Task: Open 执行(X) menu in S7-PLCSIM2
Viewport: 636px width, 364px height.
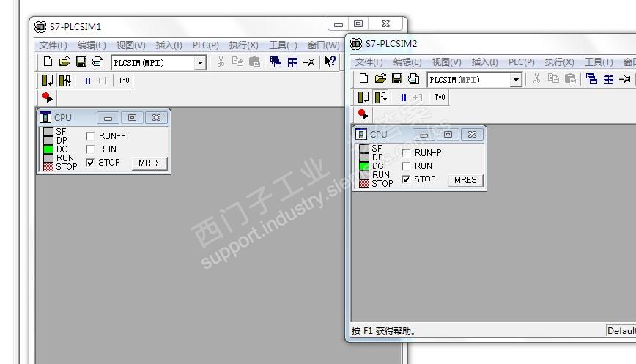Action: pos(559,62)
